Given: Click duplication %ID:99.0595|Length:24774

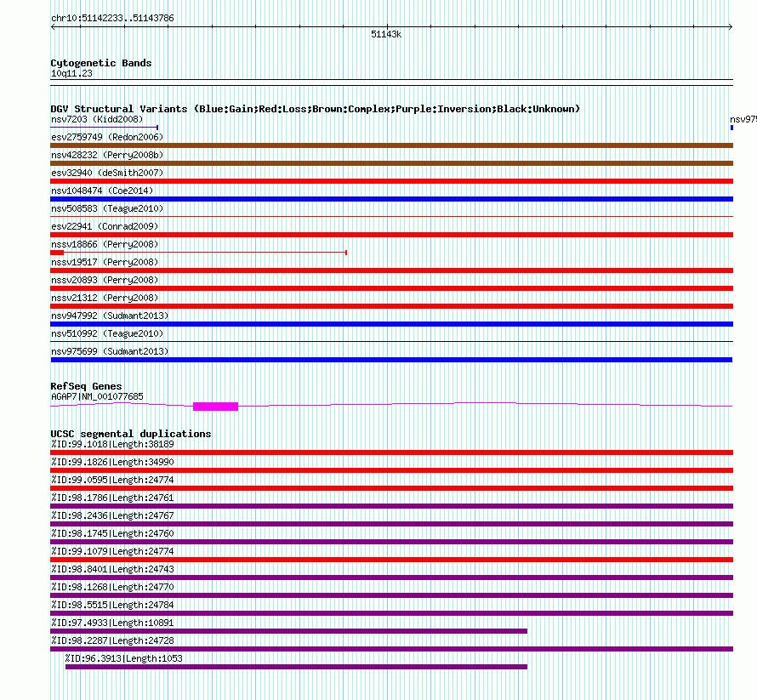Looking at the screenshot, I should [112, 480].
